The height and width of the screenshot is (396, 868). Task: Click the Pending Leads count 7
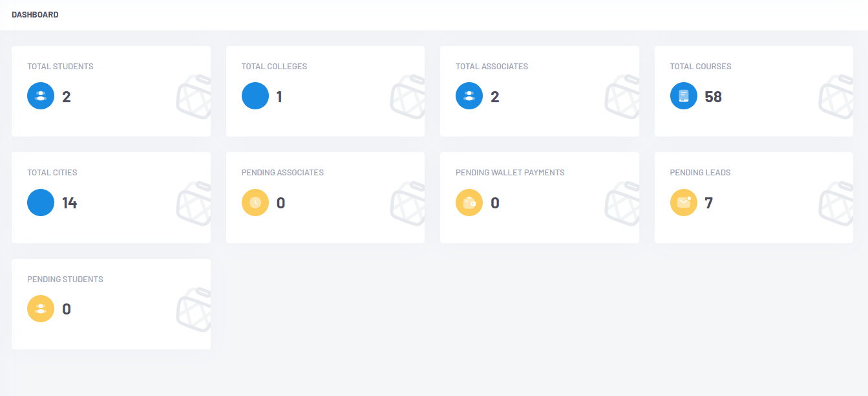[708, 203]
